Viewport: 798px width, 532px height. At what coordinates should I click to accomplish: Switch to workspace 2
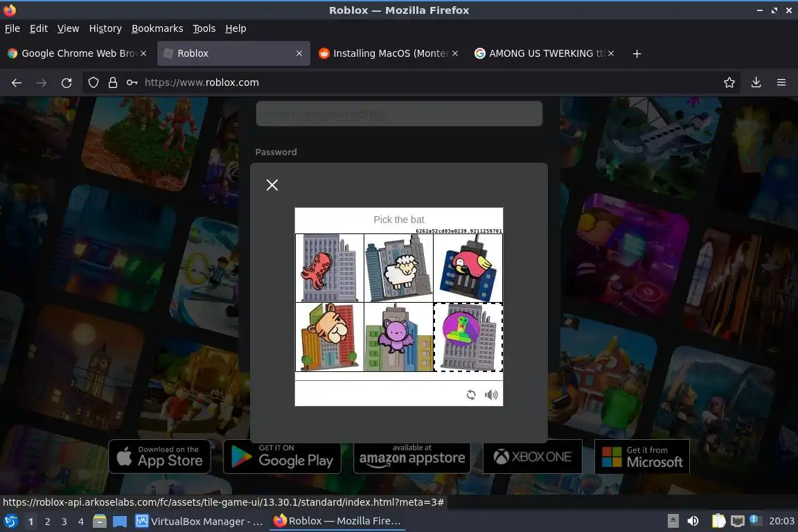click(x=47, y=522)
